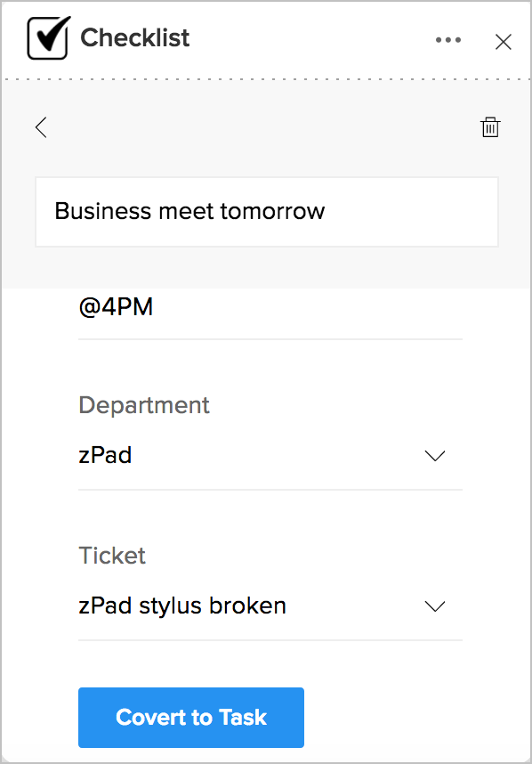This screenshot has height=764, width=532.
Task: Click the 'Ticket' field label
Action: coord(112,556)
